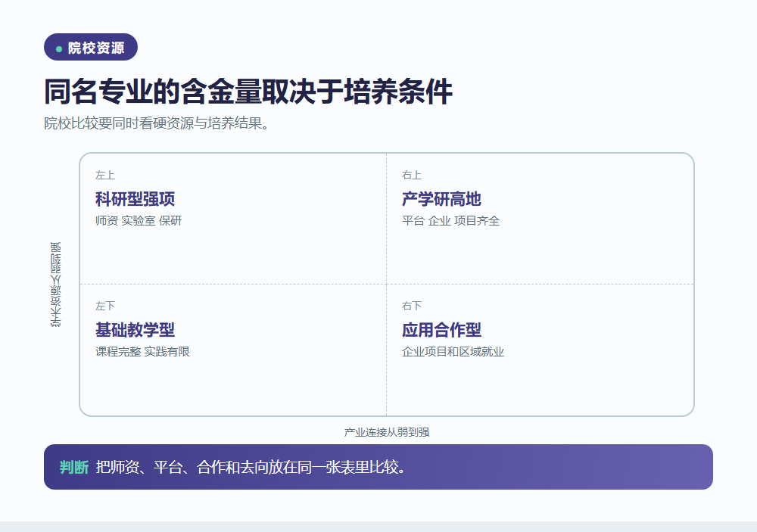Click the subtitle 院校比较要同时看硬资源与培养结果。
Image resolution: width=757 pixels, height=532 pixels.
157,123
